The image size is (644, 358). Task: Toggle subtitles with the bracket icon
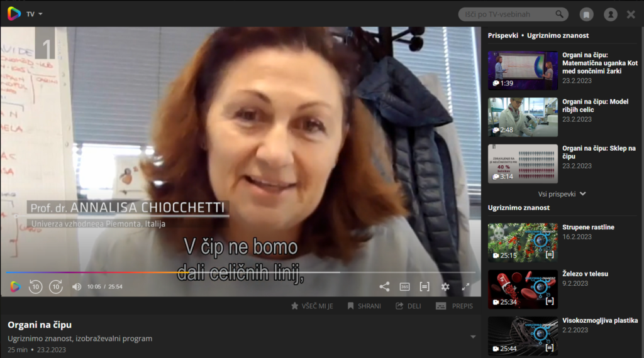point(425,287)
